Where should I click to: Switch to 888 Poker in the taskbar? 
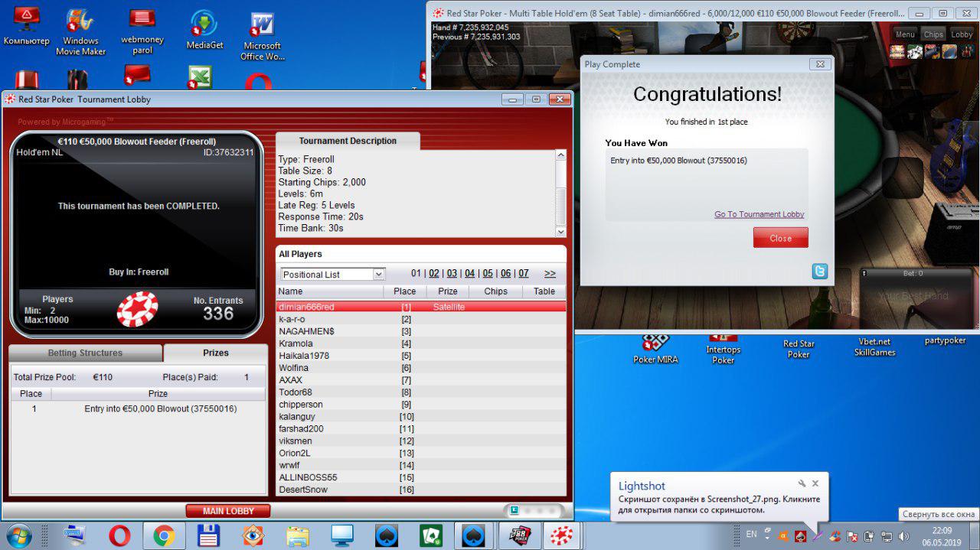pyautogui.click(x=520, y=535)
